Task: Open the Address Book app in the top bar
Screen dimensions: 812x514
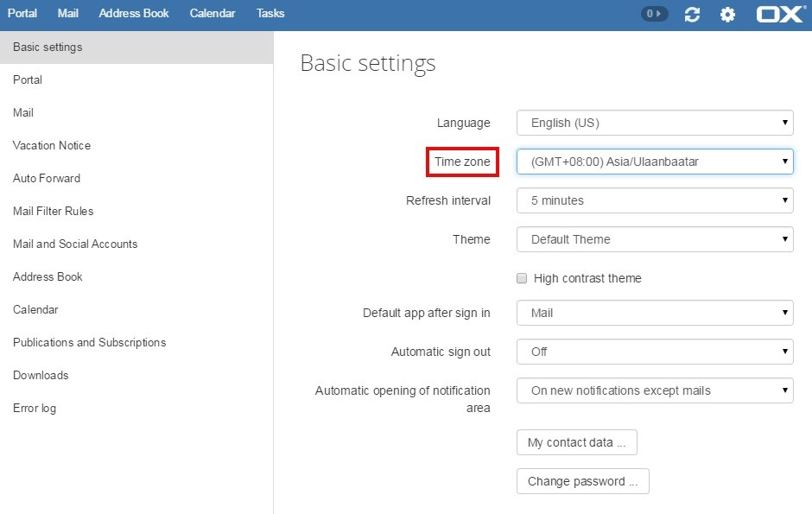Action: (x=134, y=14)
